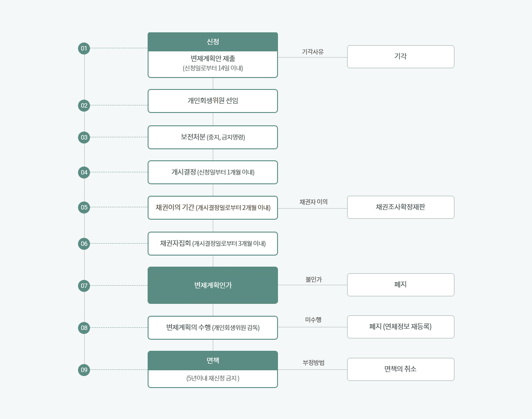Viewport: 532px width, 419px height.
Task: Select the step 05 circle marker
Action: point(84,207)
